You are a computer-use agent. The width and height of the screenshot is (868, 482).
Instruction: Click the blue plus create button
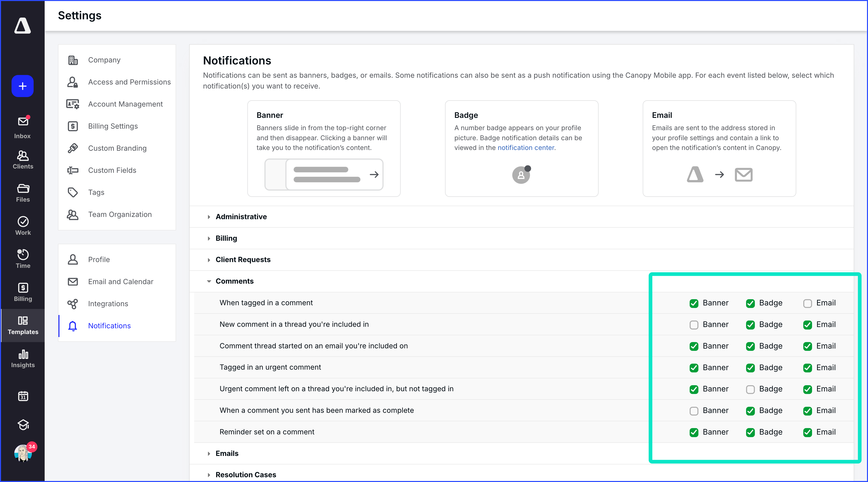pos(23,86)
